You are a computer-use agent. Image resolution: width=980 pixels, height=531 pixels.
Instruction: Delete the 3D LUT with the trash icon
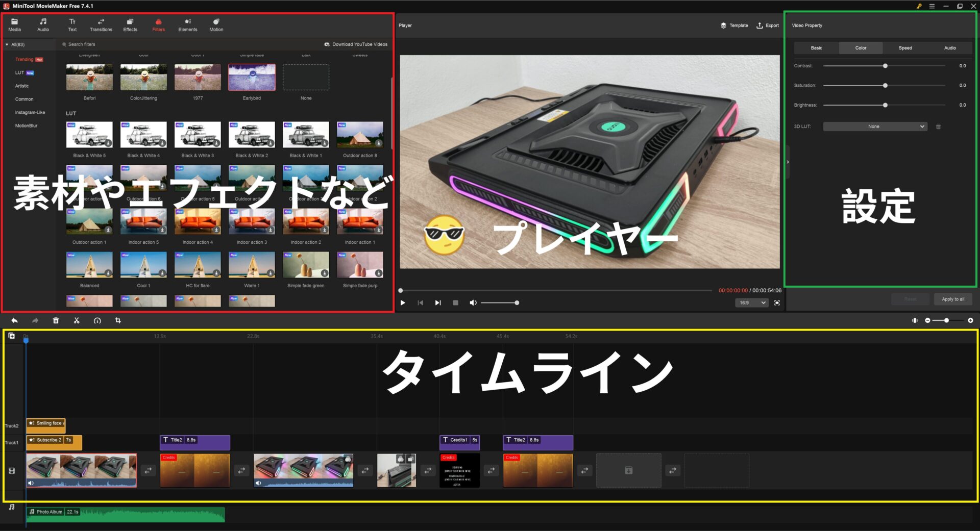tap(938, 127)
